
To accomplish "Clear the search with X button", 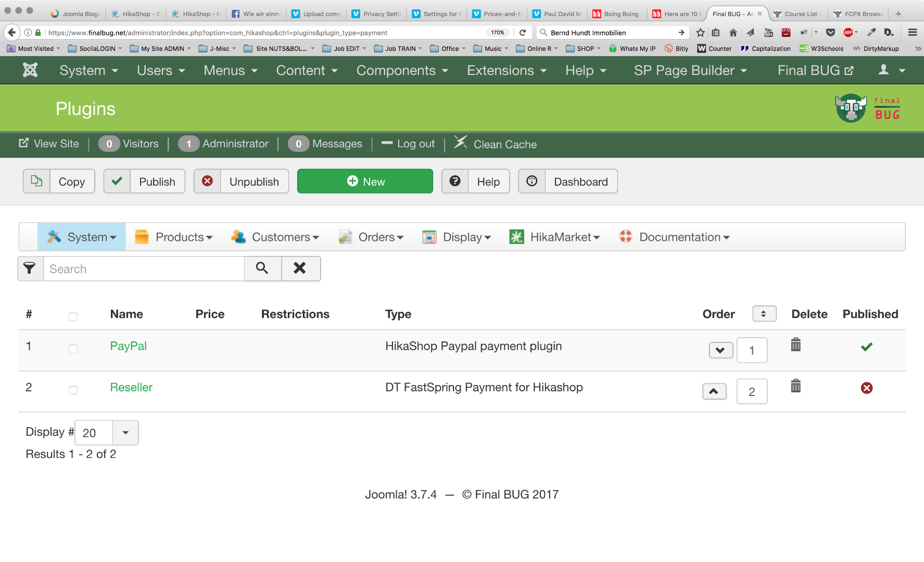I will 300,269.
